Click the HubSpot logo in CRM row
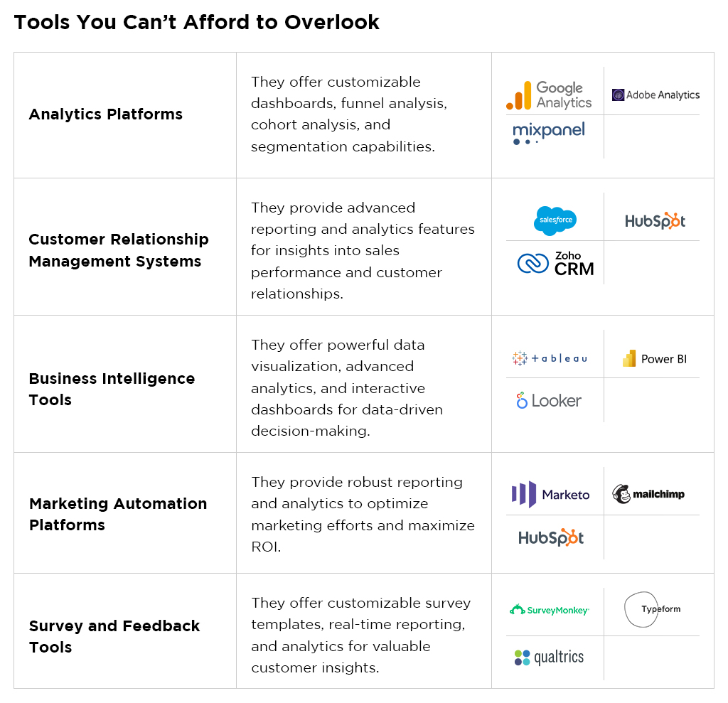Image resolution: width=728 pixels, height=703 pixels. click(x=655, y=222)
